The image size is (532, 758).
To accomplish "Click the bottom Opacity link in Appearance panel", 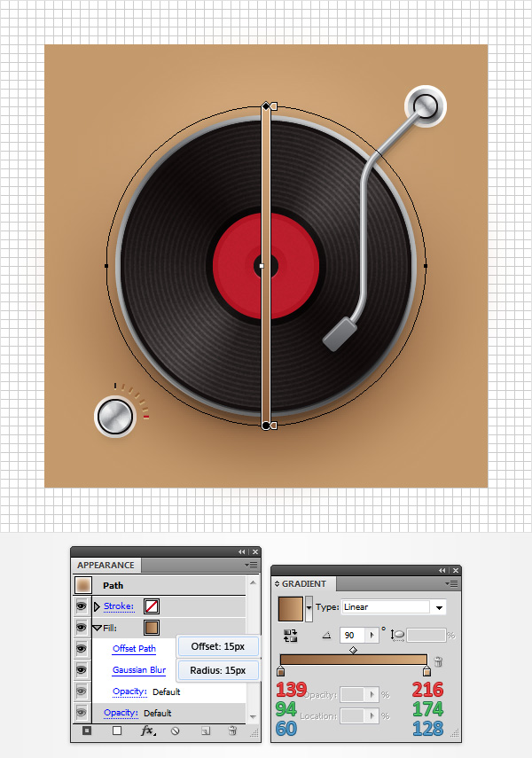I will click(x=121, y=713).
